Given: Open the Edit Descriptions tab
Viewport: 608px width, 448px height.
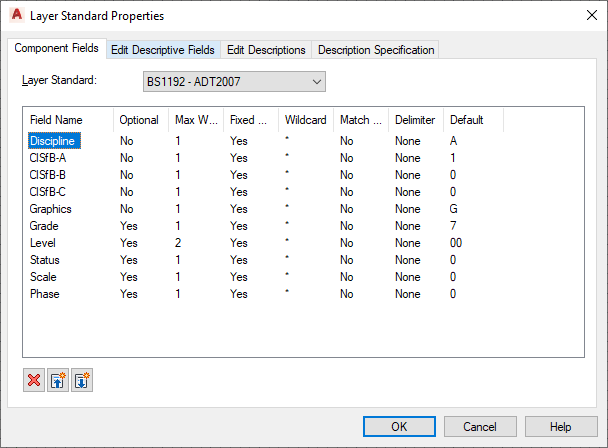Looking at the screenshot, I should pos(266,50).
